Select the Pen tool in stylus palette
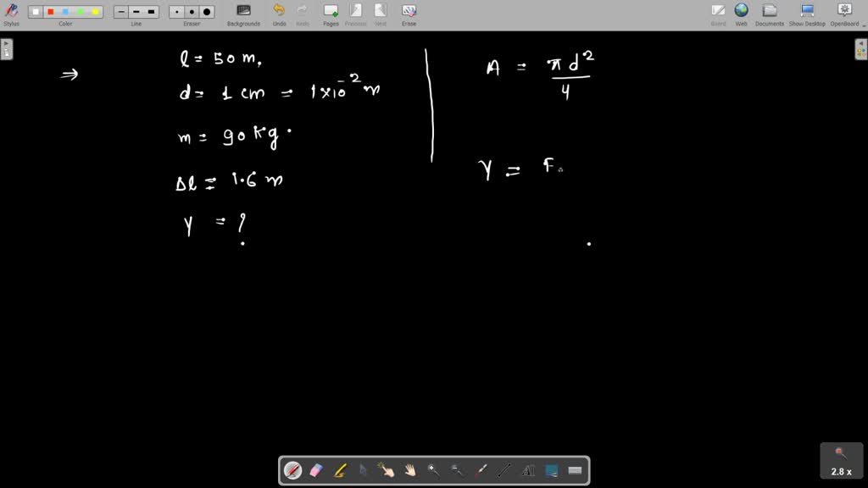The width and height of the screenshot is (868, 488). tap(292, 470)
